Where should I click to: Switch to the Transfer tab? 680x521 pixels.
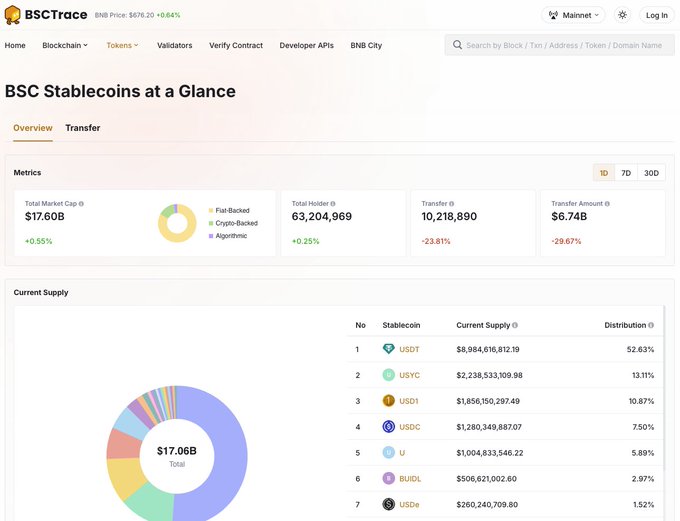pos(83,128)
